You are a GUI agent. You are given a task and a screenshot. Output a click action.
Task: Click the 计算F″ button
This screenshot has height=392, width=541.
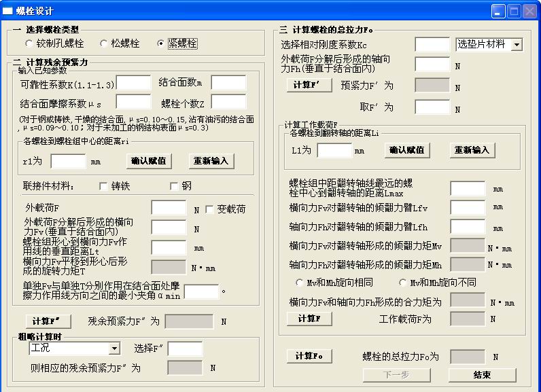(x=49, y=321)
